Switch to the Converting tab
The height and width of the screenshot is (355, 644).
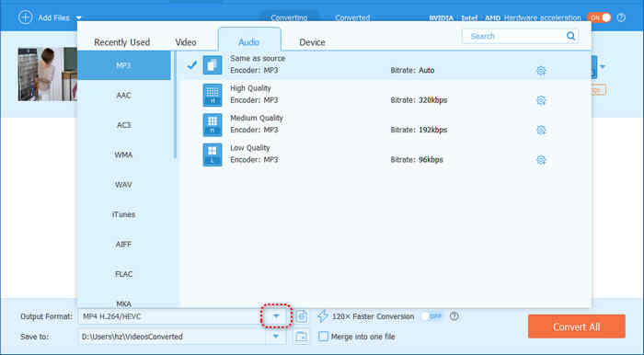(x=289, y=18)
